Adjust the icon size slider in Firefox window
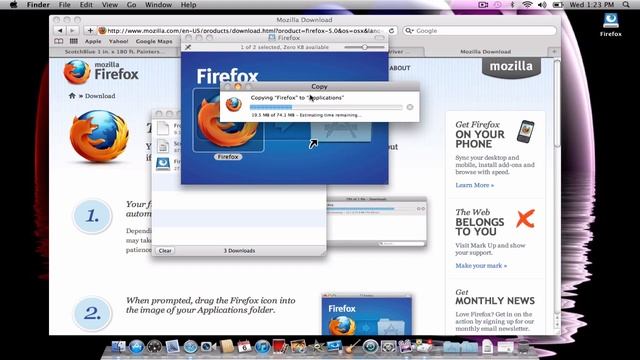 364,47
